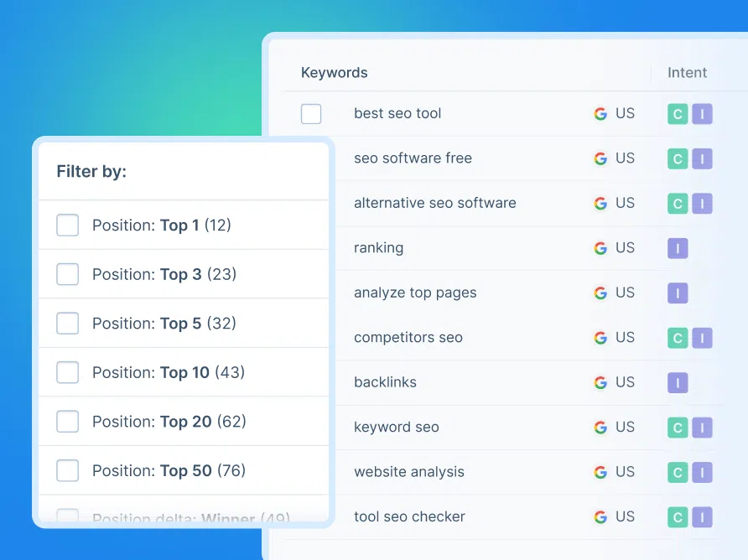Click purple I intent badge for 'ranking'
This screenshot has width=748, height=560.
point(678,248)
